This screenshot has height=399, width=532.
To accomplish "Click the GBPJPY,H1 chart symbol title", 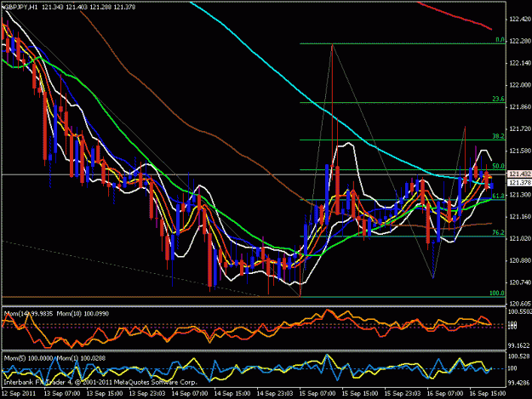I will click(20, 7).
